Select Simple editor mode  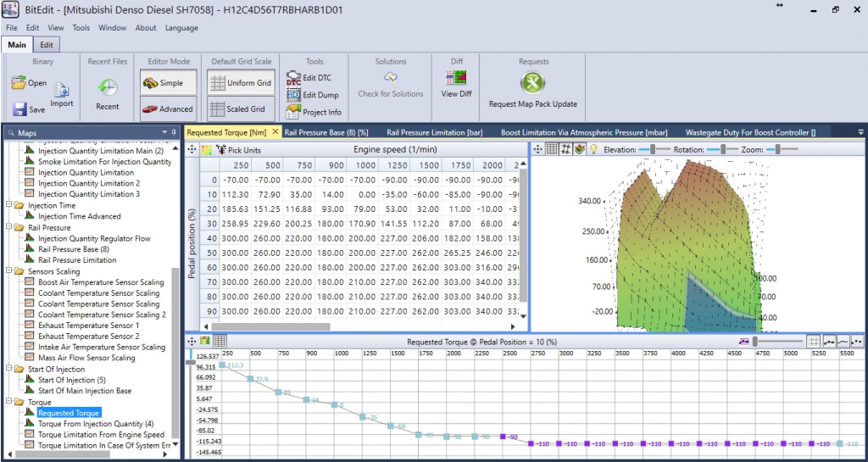(x=169, y=83)
